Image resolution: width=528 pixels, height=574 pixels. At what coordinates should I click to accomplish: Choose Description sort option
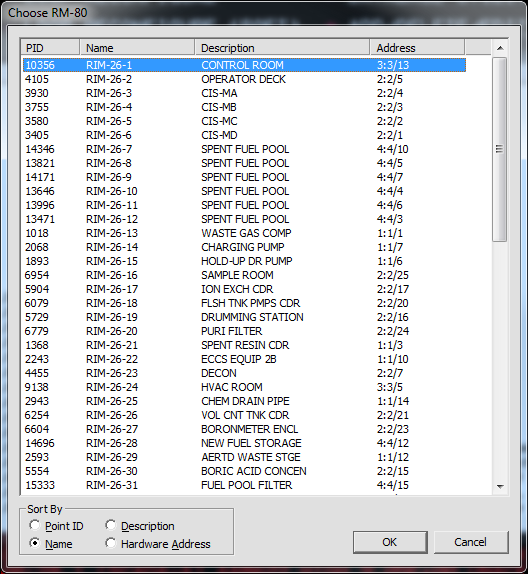coord(111,525)
